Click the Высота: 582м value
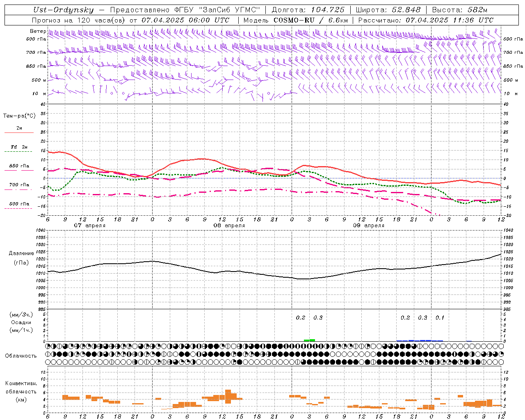 [459, 10]
